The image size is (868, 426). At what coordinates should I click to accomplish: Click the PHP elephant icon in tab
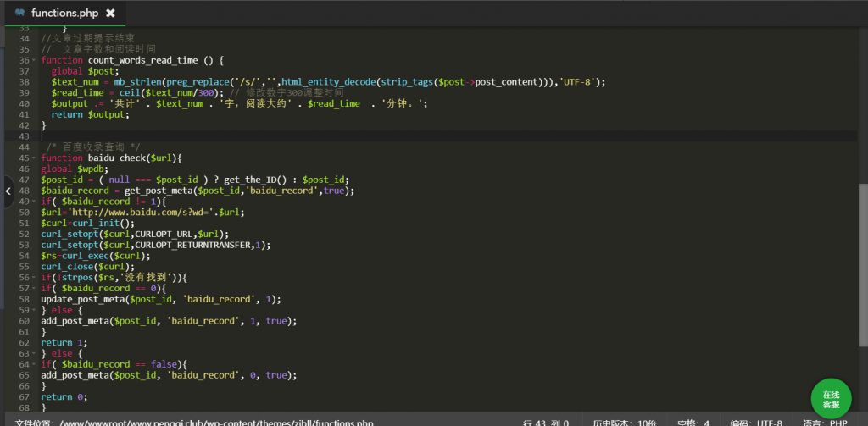pyautogui.click(x=19, y=13)
